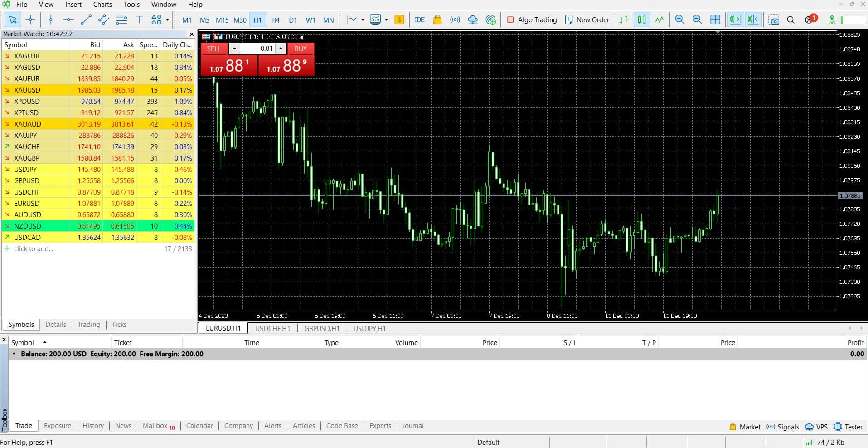Click the connection status 74 / 2 Kb

pyautogui.click(x=825, y=442)
